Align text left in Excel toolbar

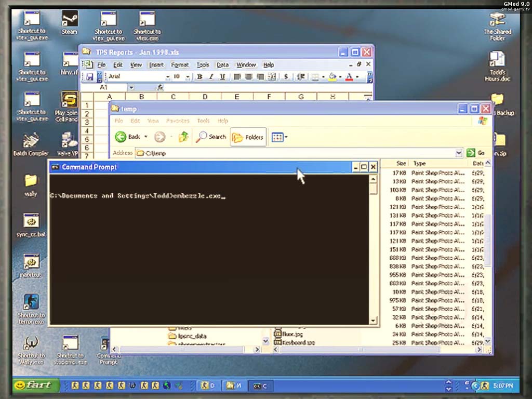click(x=237, y=77)
